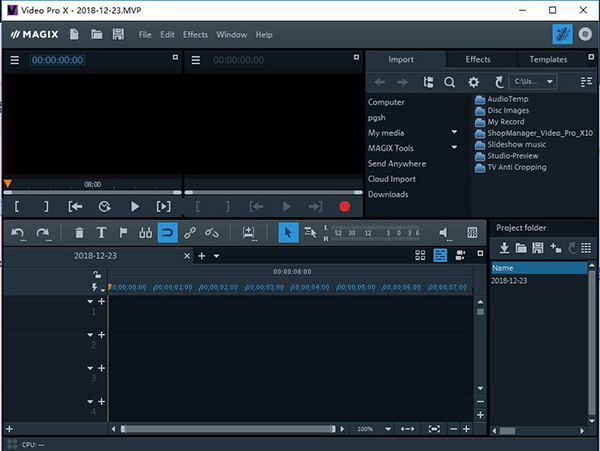Ungroup objects with the broken link icon
Image resolution: width=600 pixels, height=451 pixels.
click(212, 233)
